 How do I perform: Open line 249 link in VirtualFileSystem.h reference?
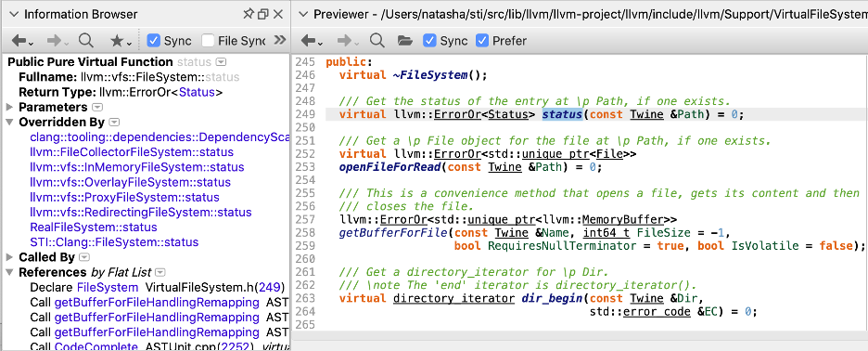tap(270, 287)
